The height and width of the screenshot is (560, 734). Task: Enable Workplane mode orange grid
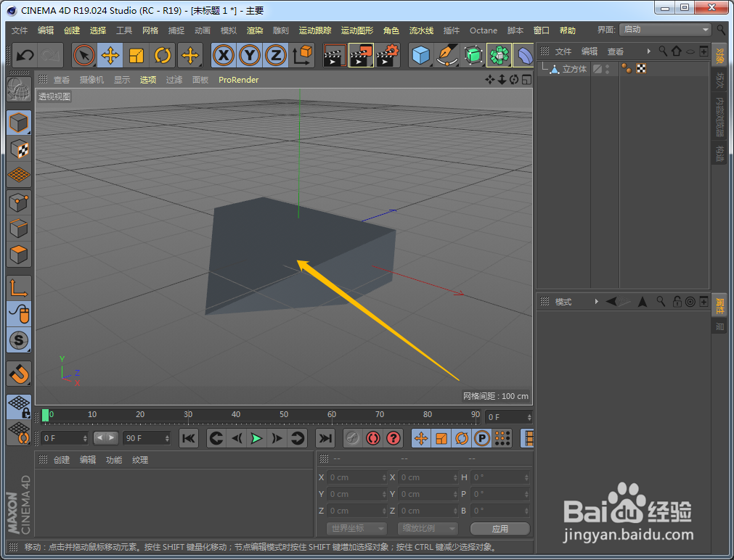coord(19,176)
